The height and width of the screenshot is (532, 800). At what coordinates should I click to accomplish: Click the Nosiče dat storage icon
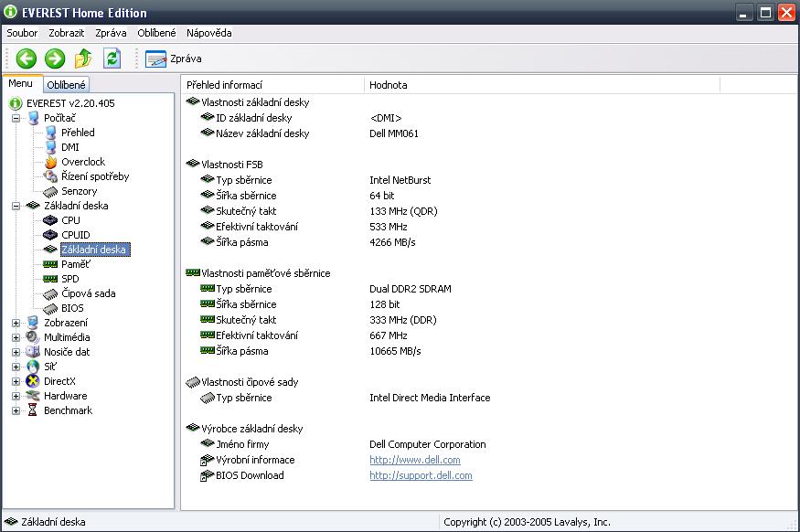click(x=33, y=352)
